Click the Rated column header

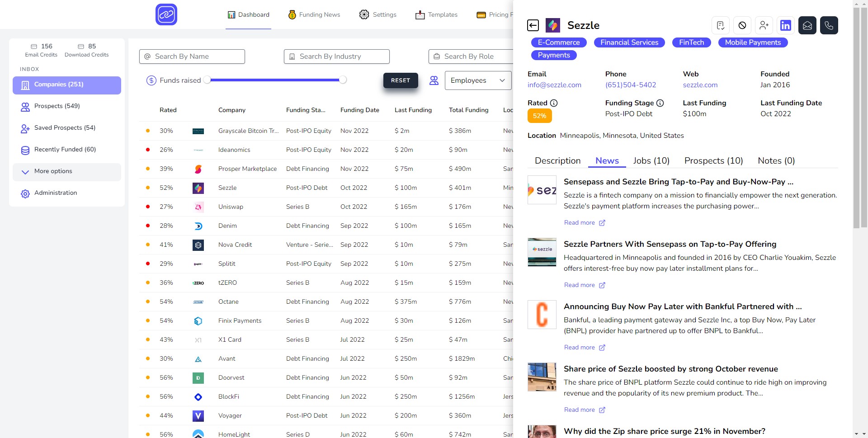pos(168,110)
